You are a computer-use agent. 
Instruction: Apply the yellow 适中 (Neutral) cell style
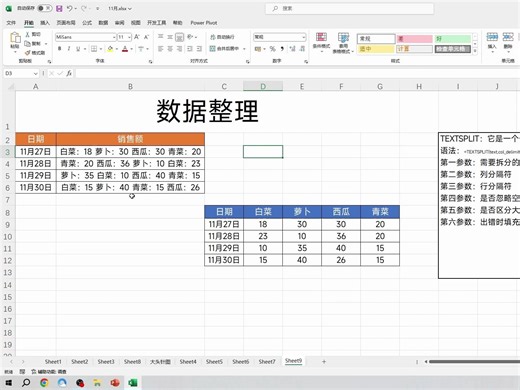pyautogui.click(x=376, y=49)
